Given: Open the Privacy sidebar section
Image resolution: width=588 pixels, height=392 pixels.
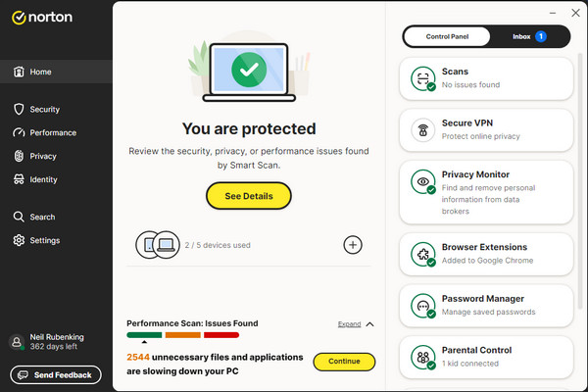Looking at the screenshot, I should click(43, 156).
